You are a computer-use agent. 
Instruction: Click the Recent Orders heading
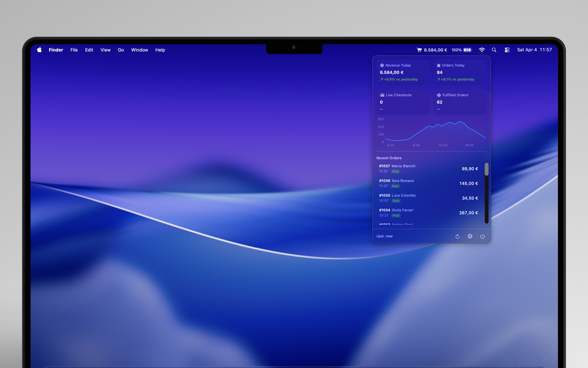[x=389, y=158]
